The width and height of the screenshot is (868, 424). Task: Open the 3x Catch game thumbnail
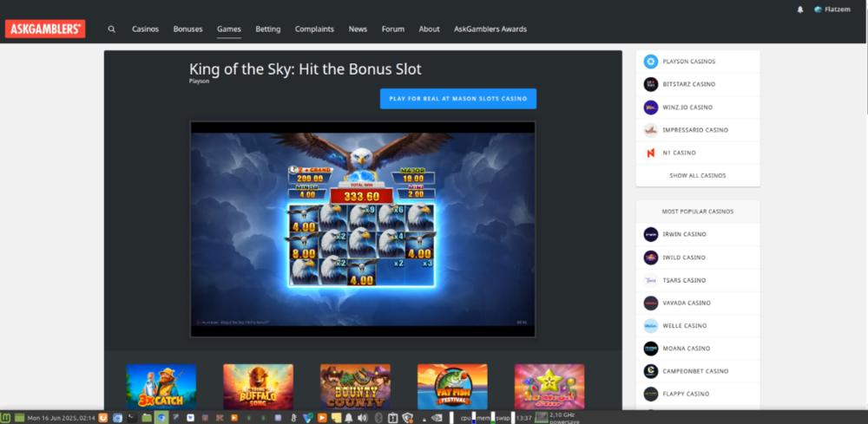click(161, 387)
